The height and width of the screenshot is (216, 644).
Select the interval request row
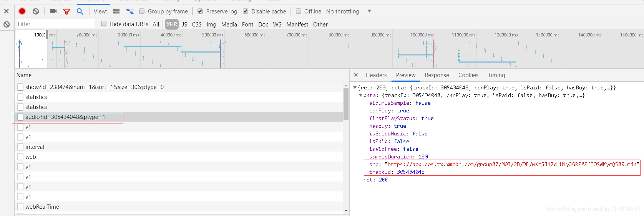tap(179, 147)
